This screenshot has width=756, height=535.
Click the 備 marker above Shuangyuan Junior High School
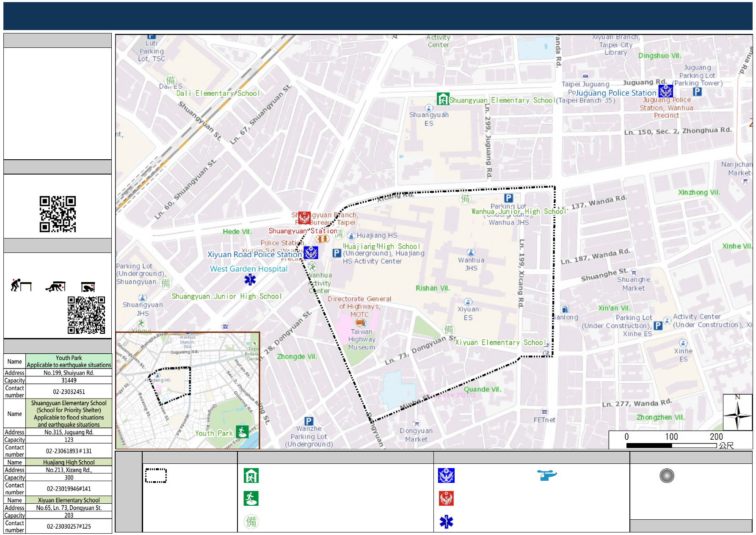tap(166, 283)
